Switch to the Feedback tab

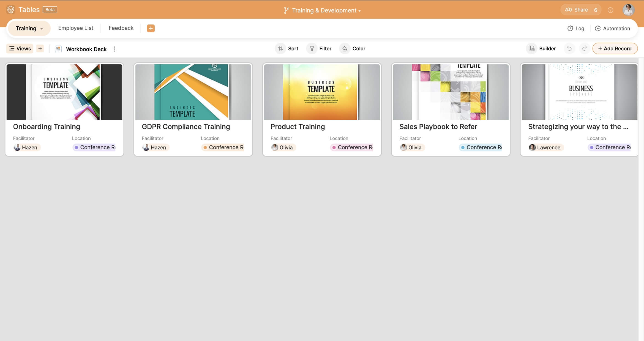[x=121, y=28]
